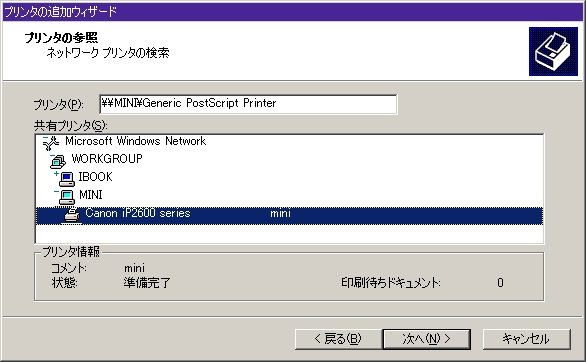Click the プリンタの追加ウィザード title bar

293,12
